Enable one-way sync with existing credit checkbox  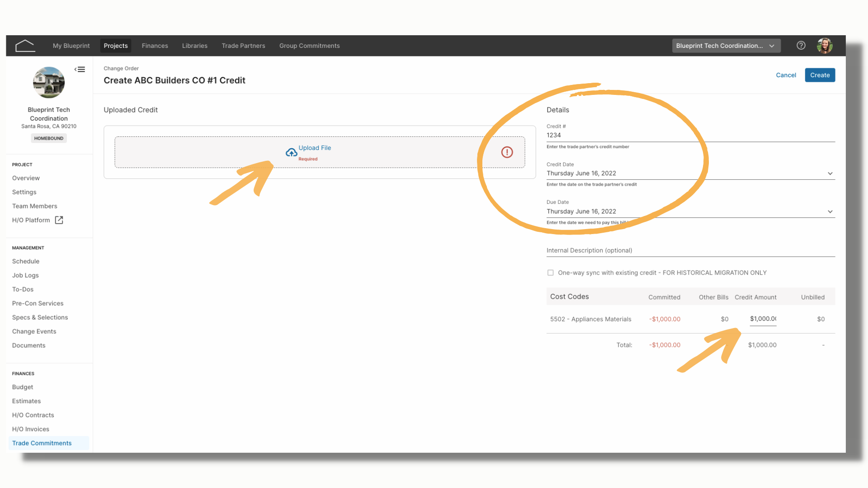pyautogui.click(x=550, y=272)
